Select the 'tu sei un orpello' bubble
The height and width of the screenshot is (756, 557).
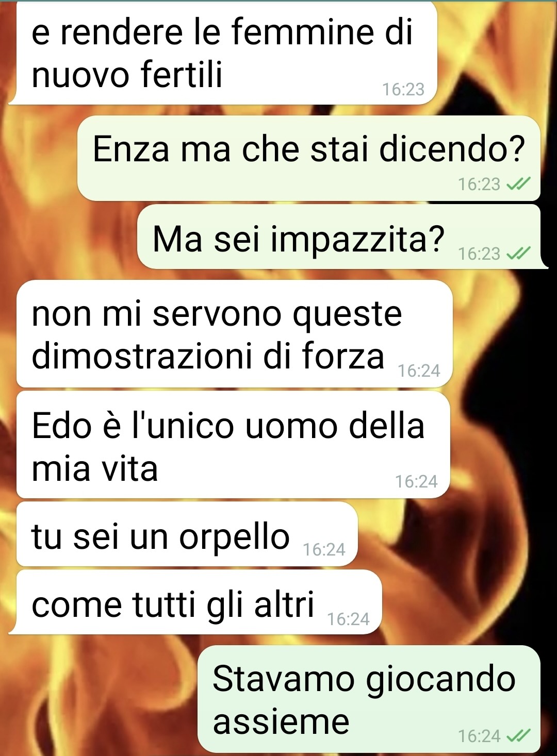coord(187,534)
